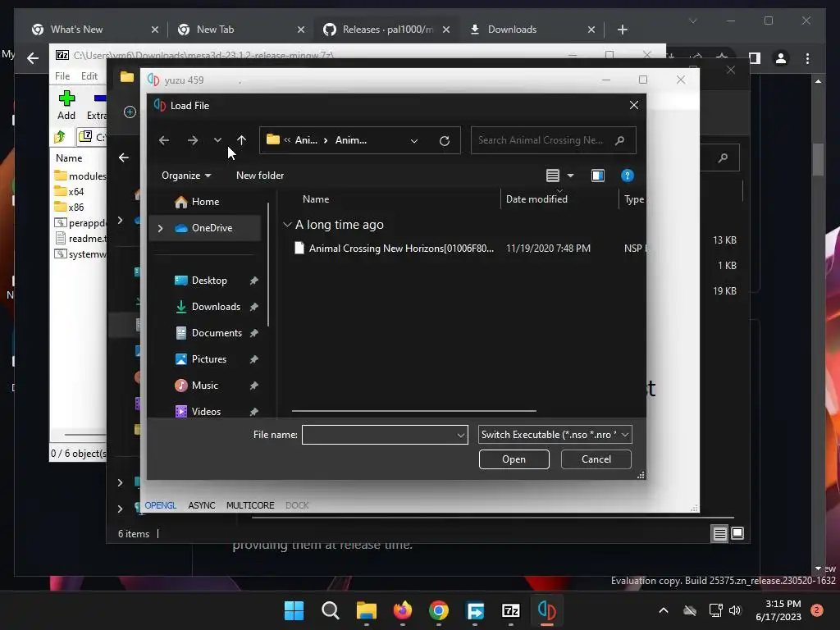Open Pictures quick access folder
This screenshot has height=630, width=840.
[x=201, y=359]
